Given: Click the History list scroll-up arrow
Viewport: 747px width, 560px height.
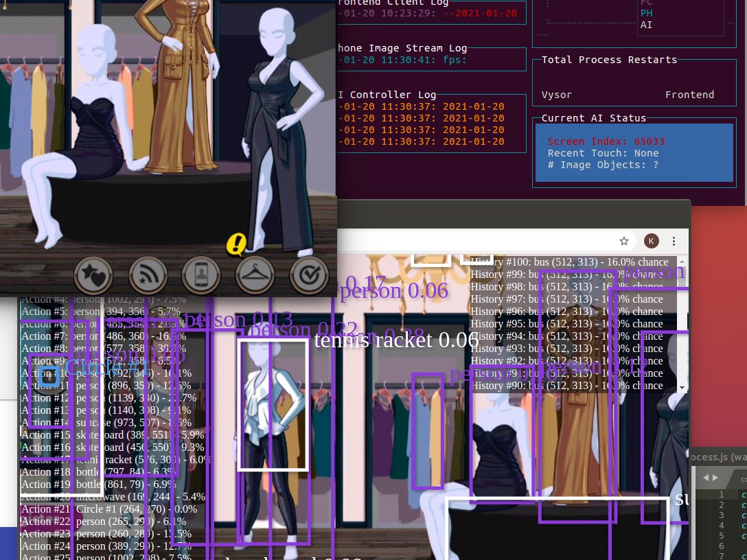Looking at the screenshot, I should [x=682, y=261].
